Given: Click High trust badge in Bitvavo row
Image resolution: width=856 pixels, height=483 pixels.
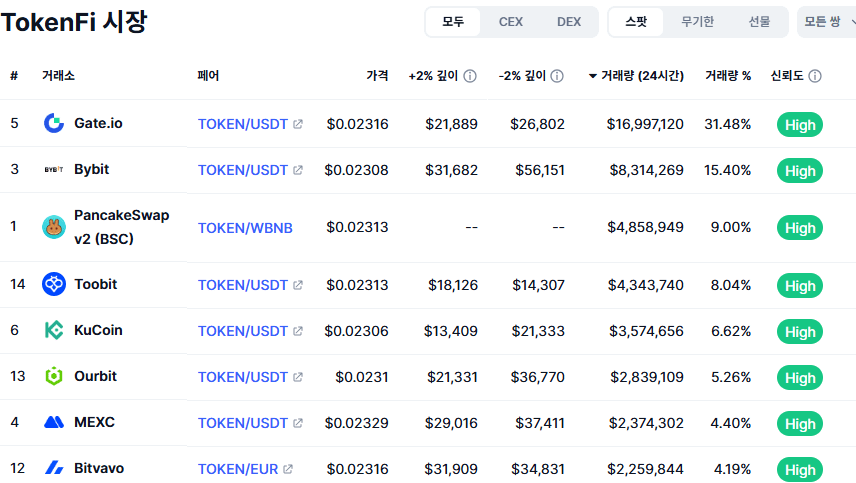Looking at the screenshot, I should tap(800, 469).
